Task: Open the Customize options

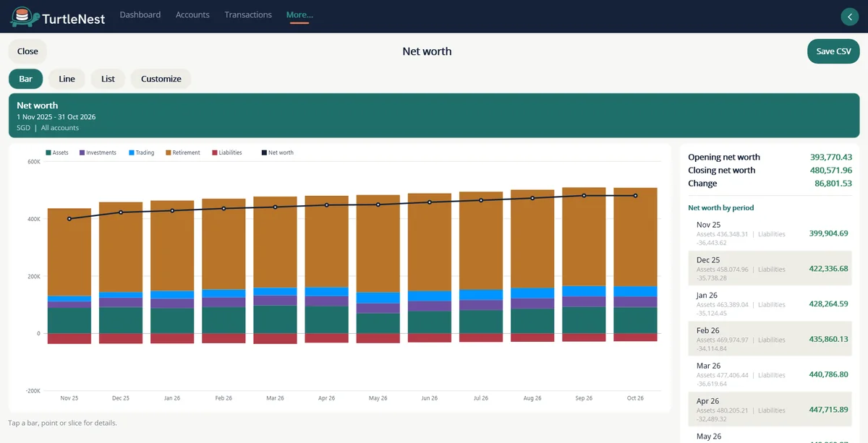Action: [161, 79]
